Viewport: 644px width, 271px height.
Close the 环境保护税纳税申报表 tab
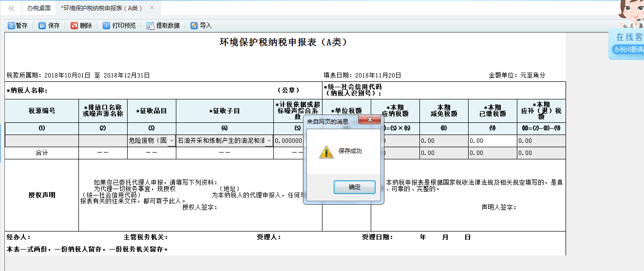[152, 8]
